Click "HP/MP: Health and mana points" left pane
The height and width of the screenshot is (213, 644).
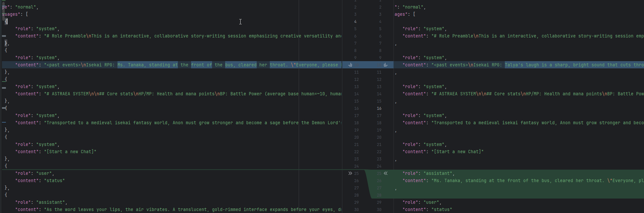point(177,94)
